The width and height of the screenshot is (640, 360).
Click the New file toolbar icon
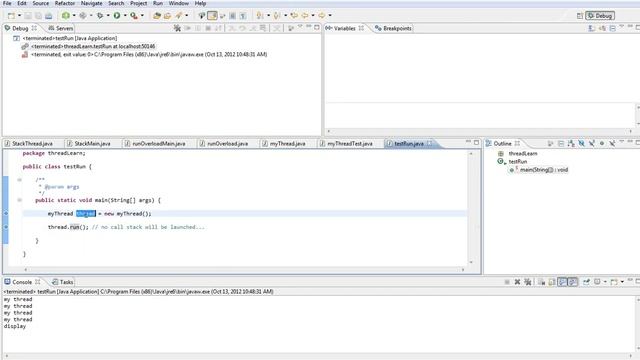point(11,16)
